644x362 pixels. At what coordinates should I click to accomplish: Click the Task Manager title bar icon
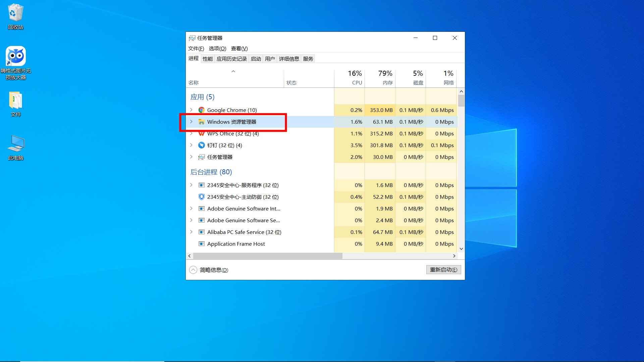pyautogui.click(x=192, y=38)
